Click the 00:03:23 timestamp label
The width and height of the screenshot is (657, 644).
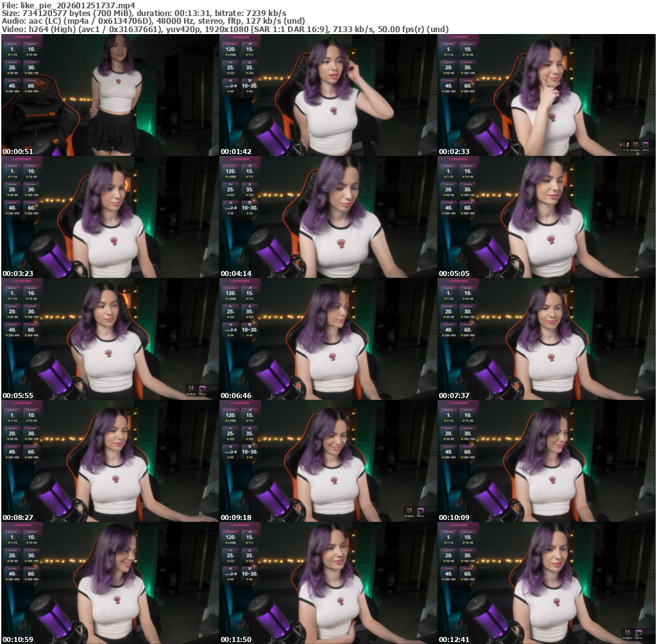click(18, 274)
